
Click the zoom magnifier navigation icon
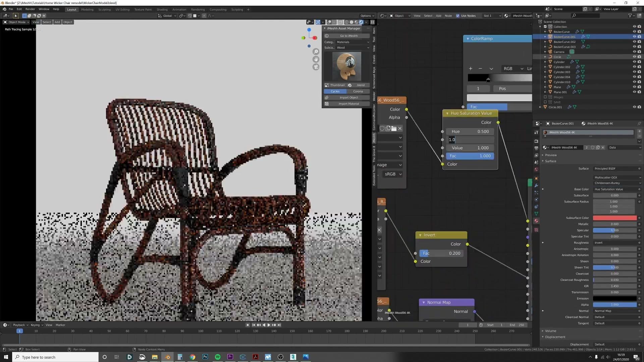pyautogui.click(x=316, y=52)
